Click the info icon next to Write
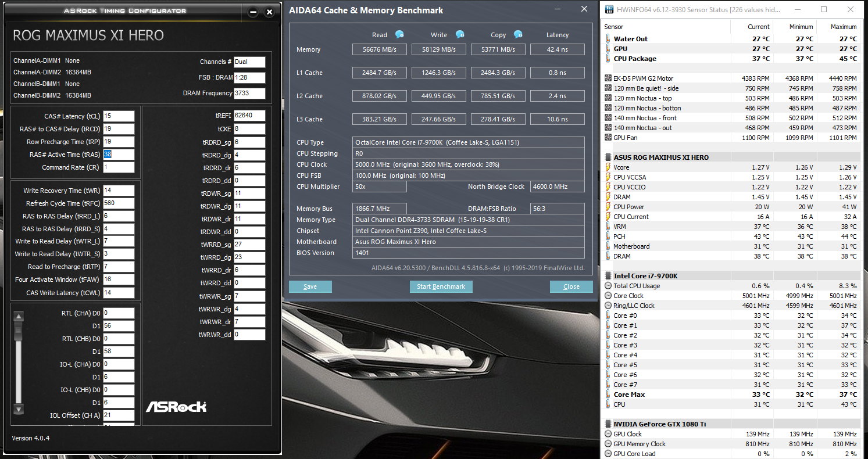Screen dimensions: 868x459 [460, 34]
